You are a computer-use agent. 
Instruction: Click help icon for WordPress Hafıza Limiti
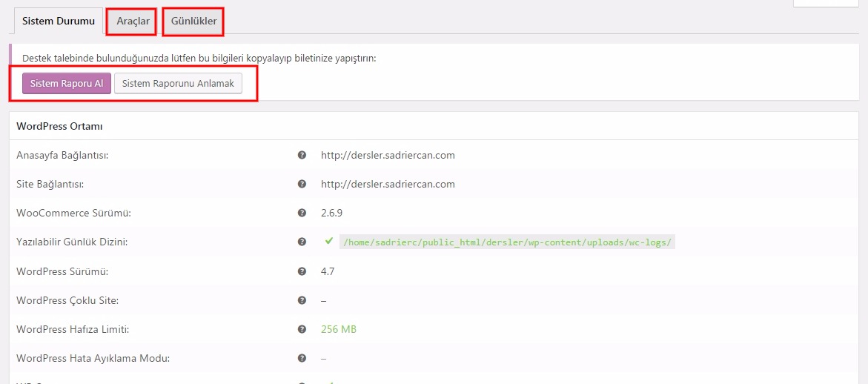302,328
